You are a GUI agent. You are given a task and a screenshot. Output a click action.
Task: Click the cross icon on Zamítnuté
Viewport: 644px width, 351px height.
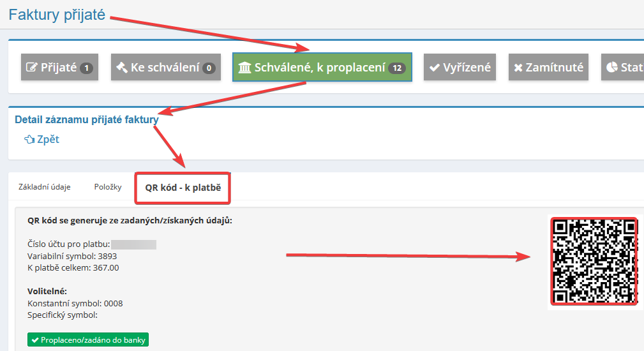pyautogui.click(x=518, y=67)
